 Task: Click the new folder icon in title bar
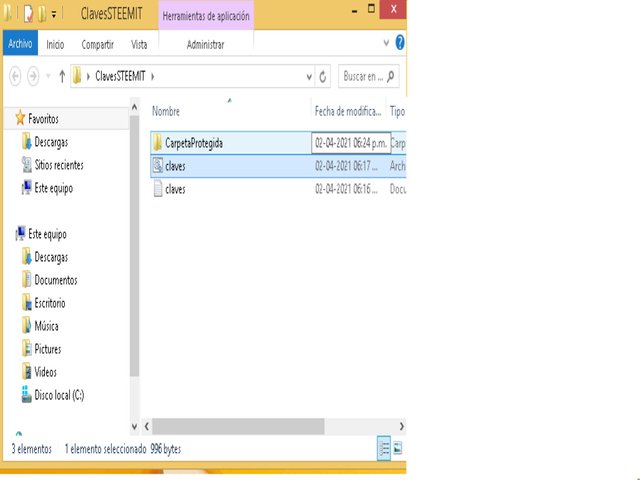(42, 14)
